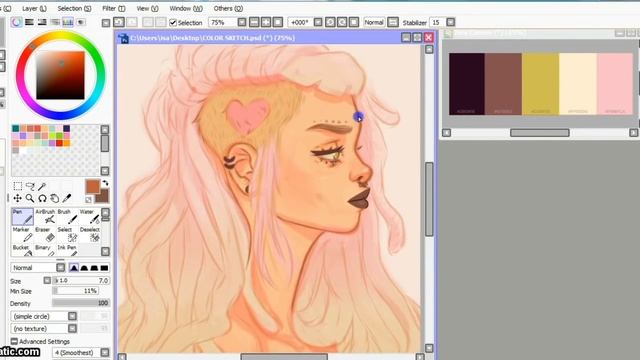This screenshot has width=640, height=360.
Task: Select the Eyedropper color picker tool icon
Action: click(67, 198)
